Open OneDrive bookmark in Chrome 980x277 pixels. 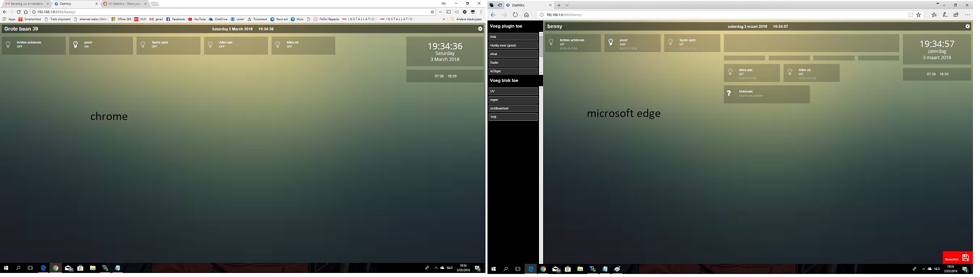pyautogui.click(x=218, y=19)
